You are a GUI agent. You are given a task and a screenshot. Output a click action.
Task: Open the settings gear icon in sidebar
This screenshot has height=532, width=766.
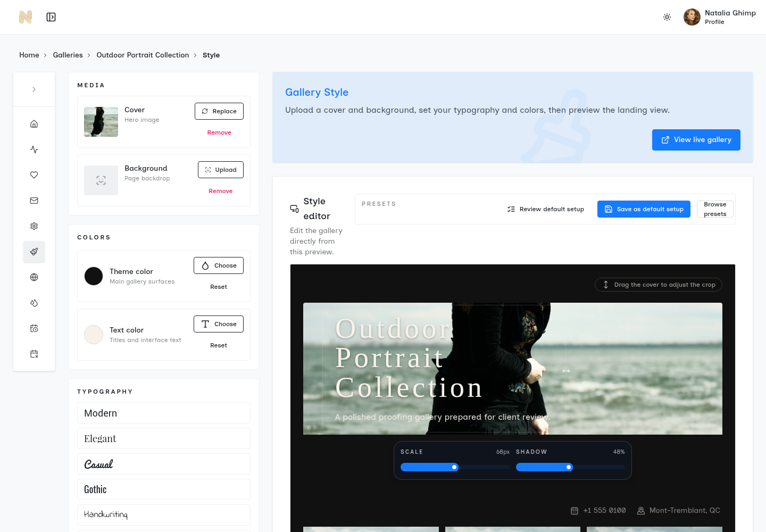click(x=34, y=226)
